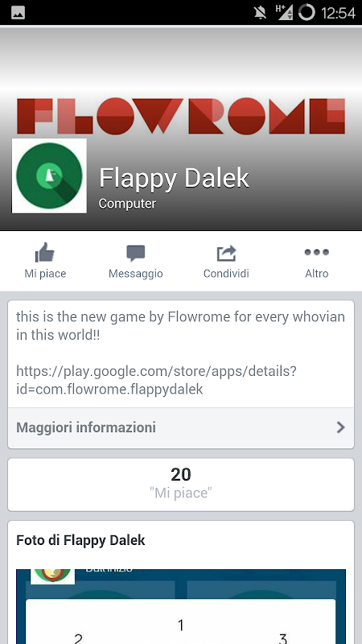Tap the image notification icon in status bar
The height and width of the screenshot is (644, 362).
(18, 13)
